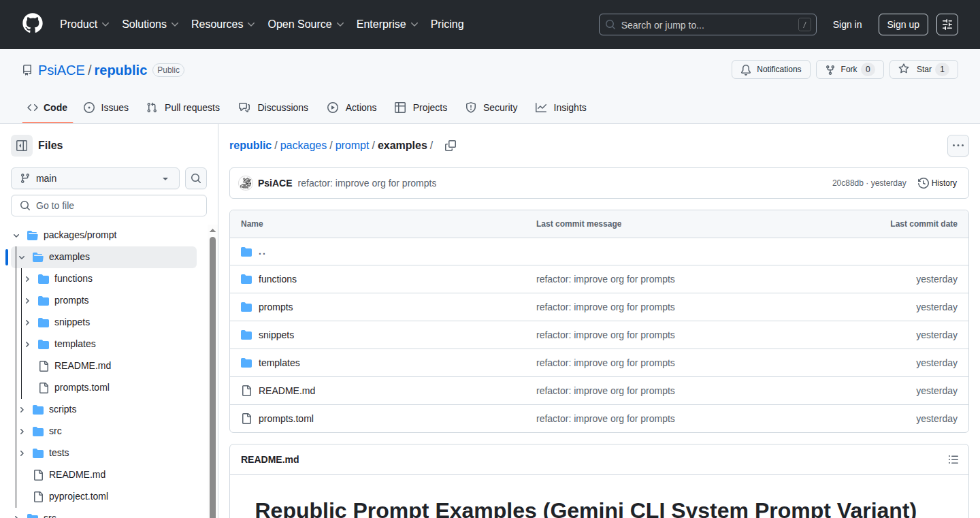This screenshot has width=980, height=518.
Task: Switch to the Issues tab
Action: coord(106,108)
